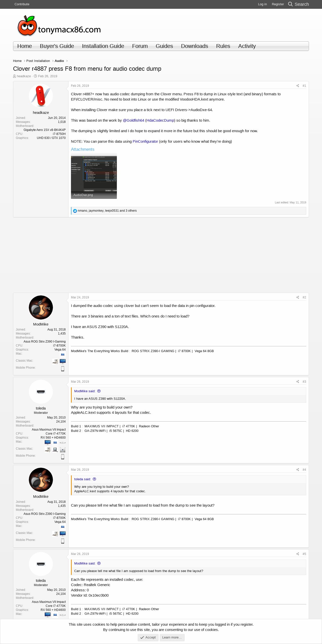Image resolution: width=322 pixels, height=644 pixels.
Task: Open the Home navigation tab
Action: tap(25, 46)
